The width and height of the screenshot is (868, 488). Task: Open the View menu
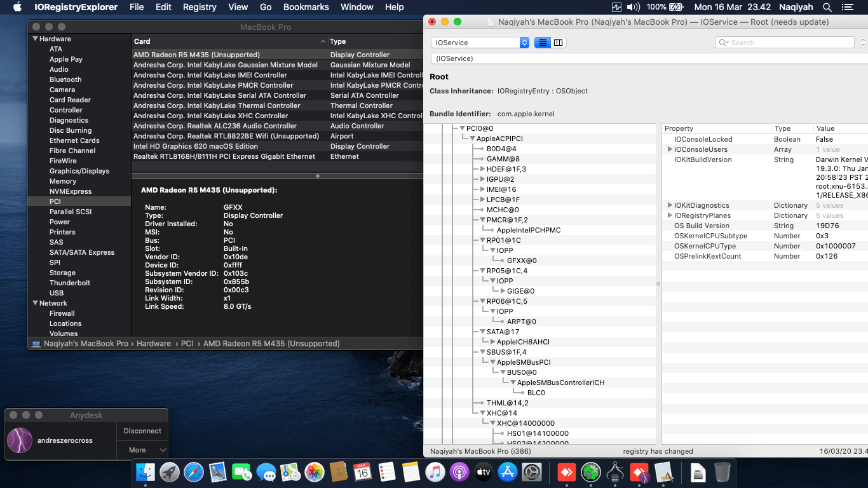pos(238,7)
